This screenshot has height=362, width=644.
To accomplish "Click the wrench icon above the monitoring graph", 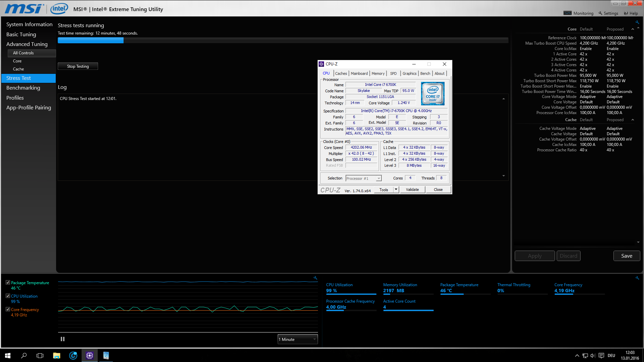I will [315, 278].
